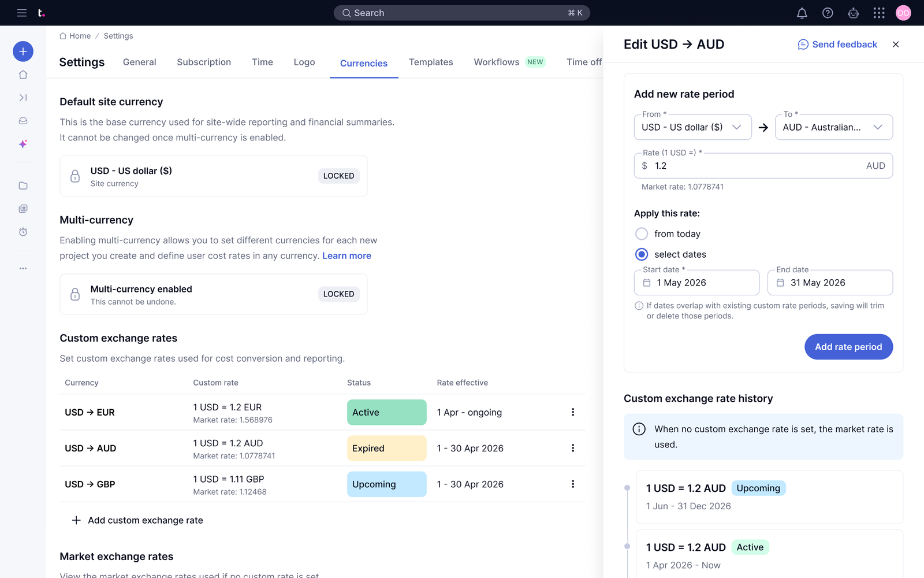The height and width of the screenshot is (578, 924).
Task: Open the inbox tray icon in the sidebar
Action: [23, 121]
